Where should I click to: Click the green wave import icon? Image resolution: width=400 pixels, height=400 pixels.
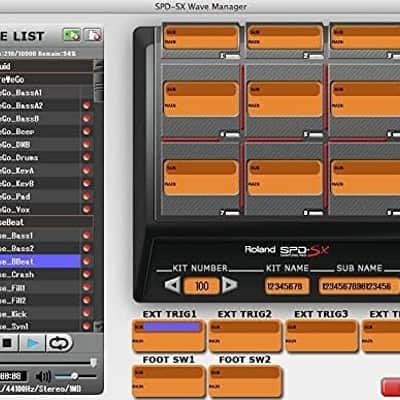point(72,35)
